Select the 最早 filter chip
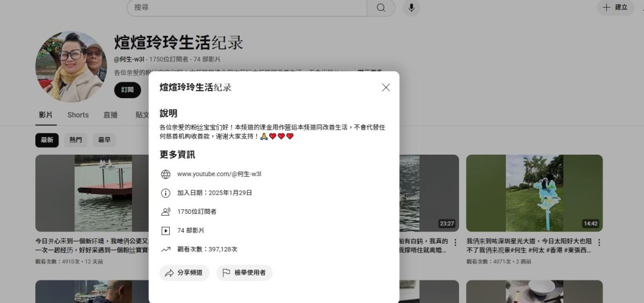The height and width of the screenshot is (303, 644). pyautogui.click(x=104, y=140)
